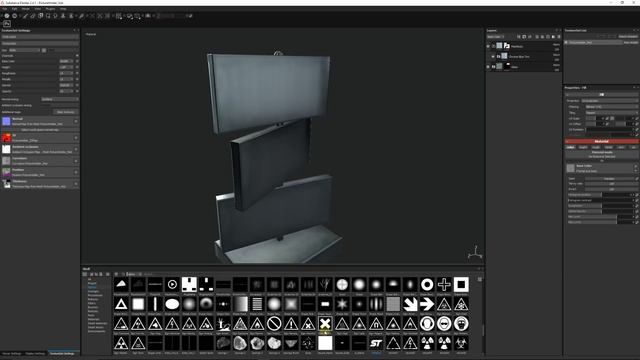Open the File menu

(5, 9)
